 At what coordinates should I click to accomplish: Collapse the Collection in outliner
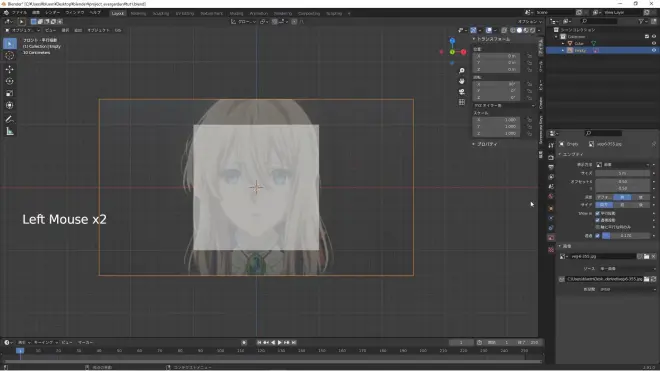pyautogui.click(x=556, y=37)
